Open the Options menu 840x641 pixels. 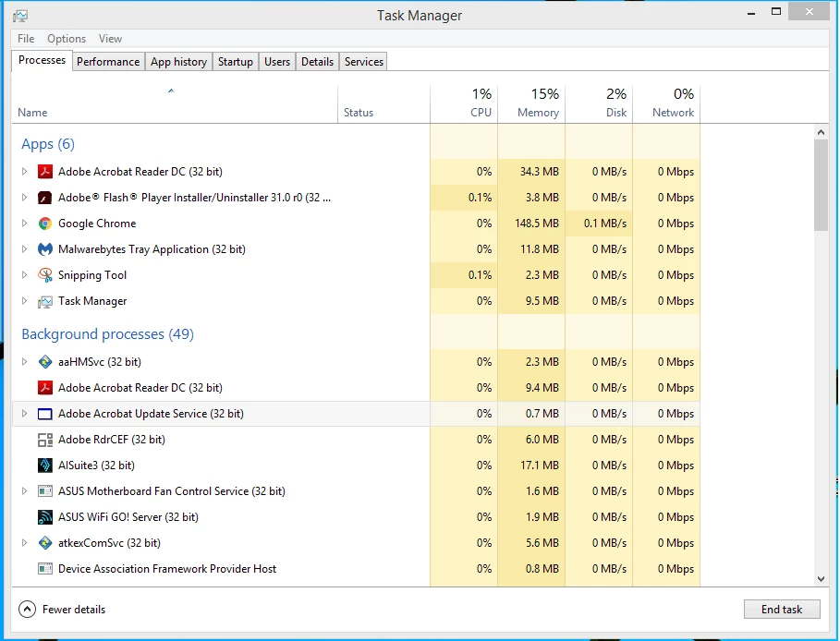[67, 39]
